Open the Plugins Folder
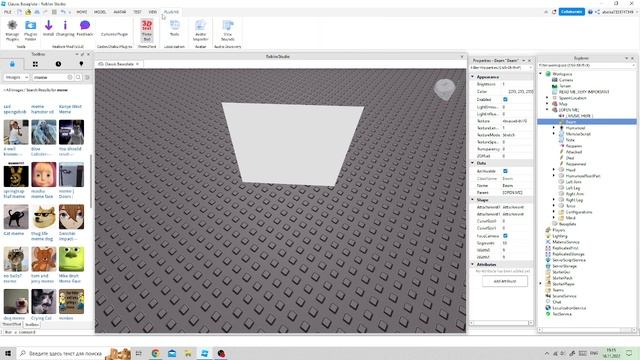The width and height of the screenshot is (640, 360). coord(31,30)
